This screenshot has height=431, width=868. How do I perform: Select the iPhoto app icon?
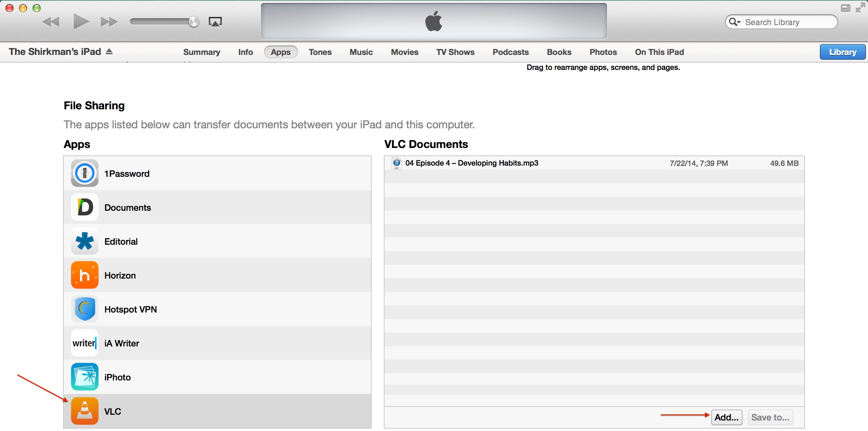click(x=85, y=377)
